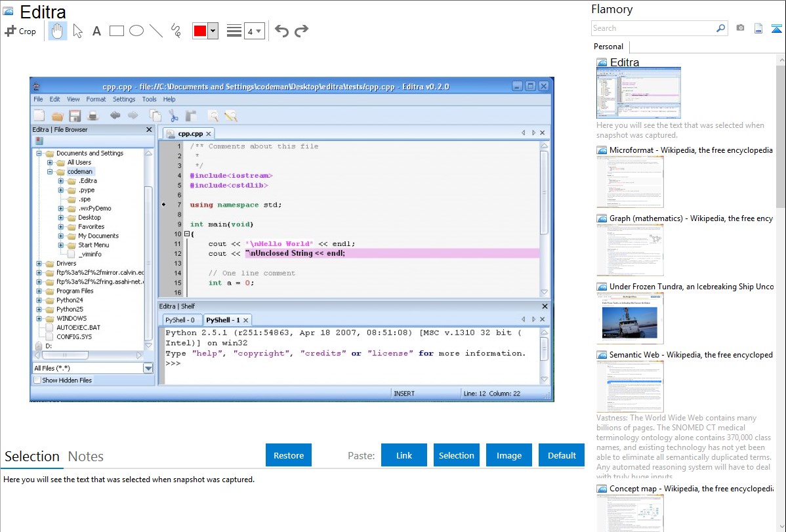Activate the hand pan tool
The width and height of the screenshot is (786, 532).
point(57,31)
